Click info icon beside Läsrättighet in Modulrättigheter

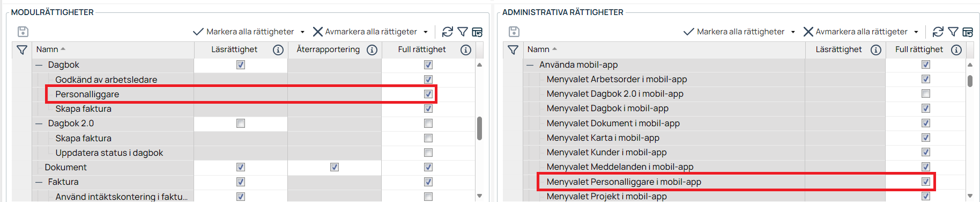[x=278, y=50]
